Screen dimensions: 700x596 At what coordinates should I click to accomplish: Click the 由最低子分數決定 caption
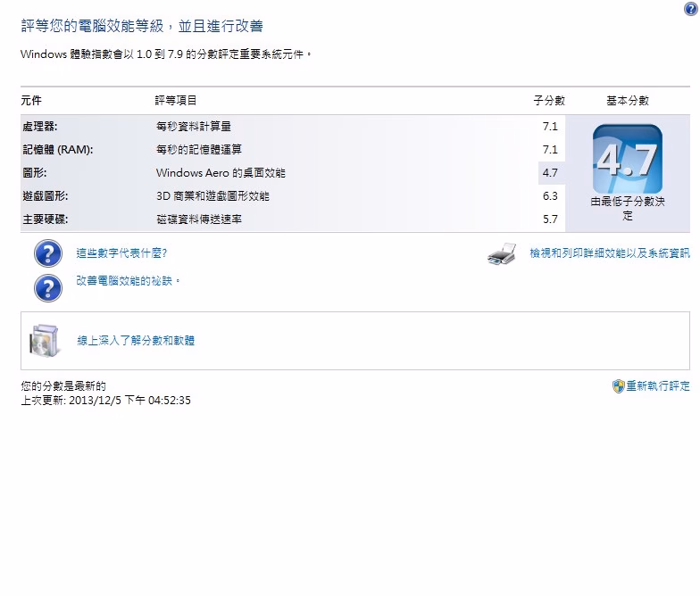pos(627,209)
